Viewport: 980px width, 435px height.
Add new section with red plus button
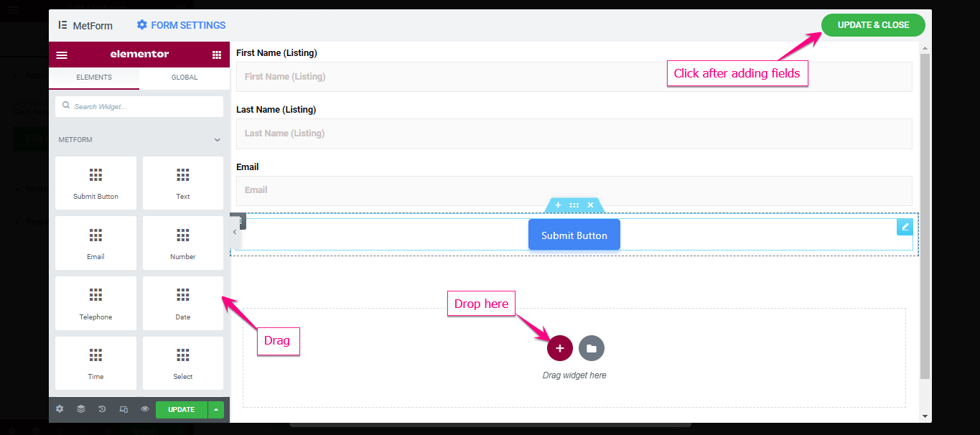click(560, 348)
